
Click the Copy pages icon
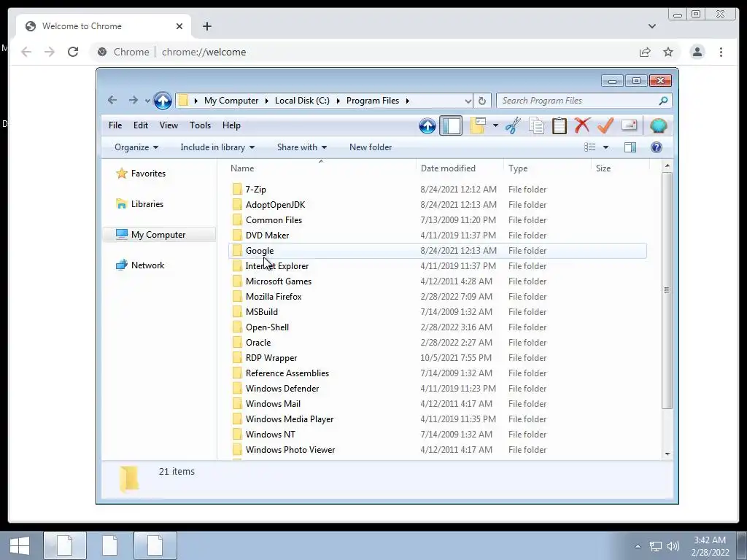click(536, 125)
